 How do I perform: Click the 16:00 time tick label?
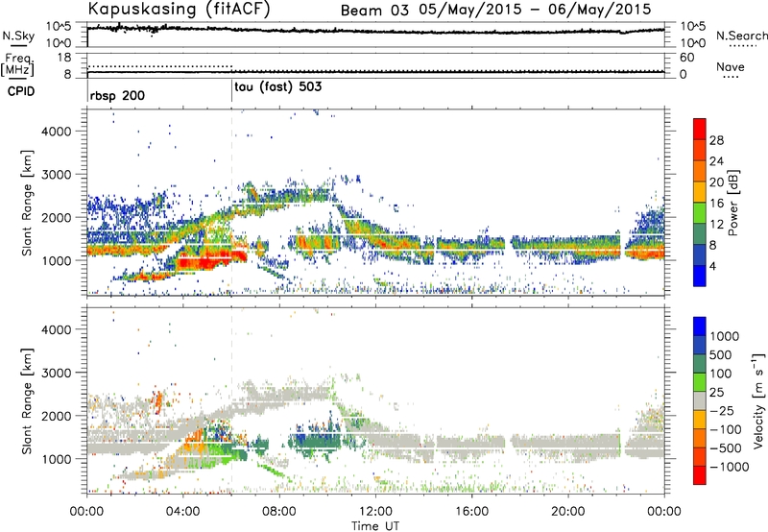click(x=471, y=512)
